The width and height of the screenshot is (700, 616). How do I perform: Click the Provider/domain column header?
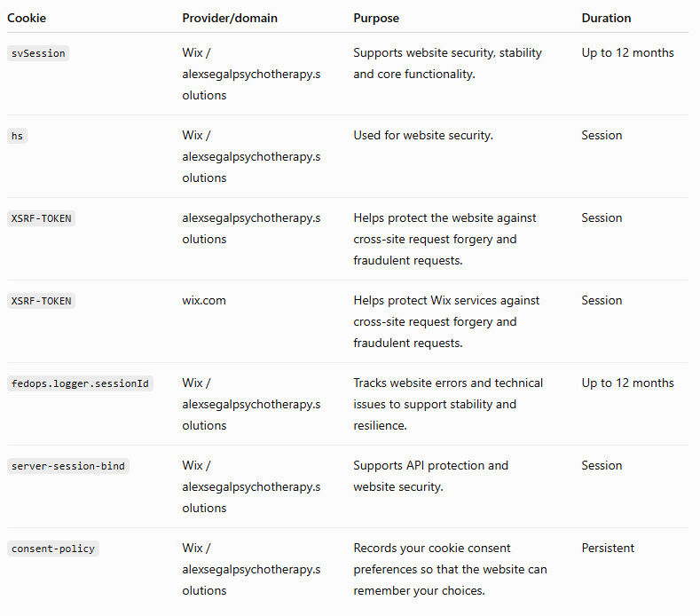pos(230,18)
